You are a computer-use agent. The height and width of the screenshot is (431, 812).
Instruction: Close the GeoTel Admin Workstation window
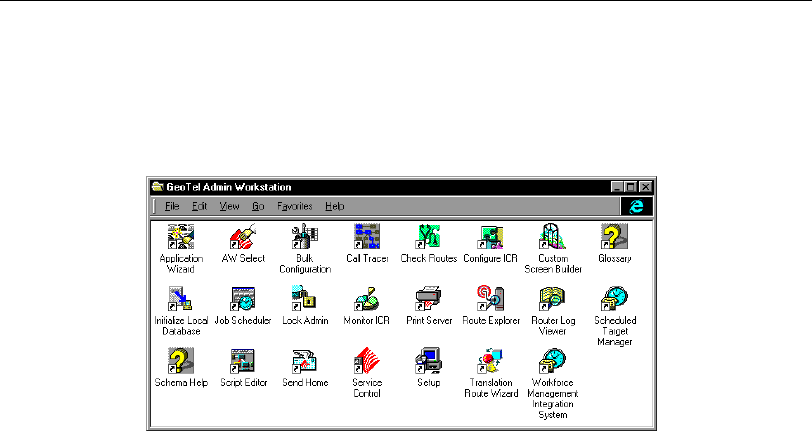point(645,187)
